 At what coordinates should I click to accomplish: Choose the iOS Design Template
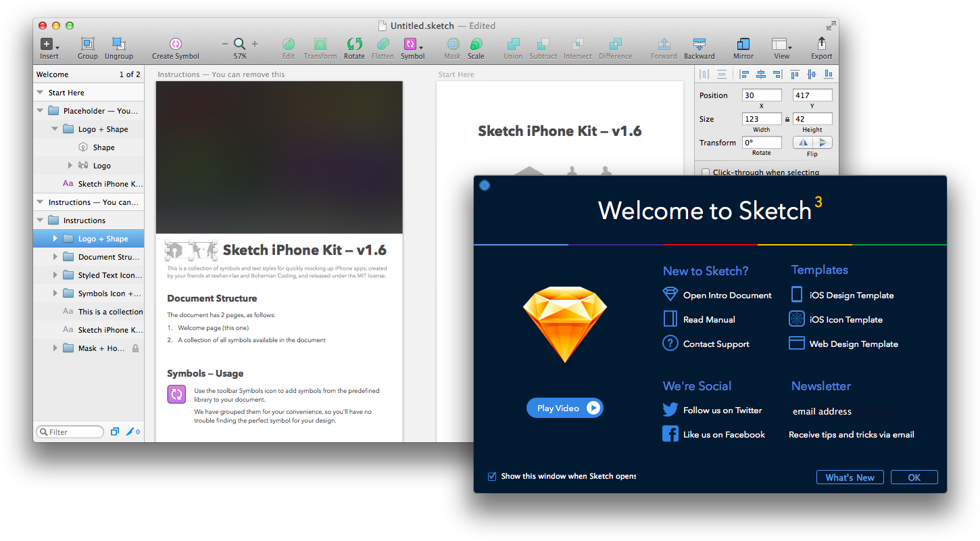tap(842, 295)
